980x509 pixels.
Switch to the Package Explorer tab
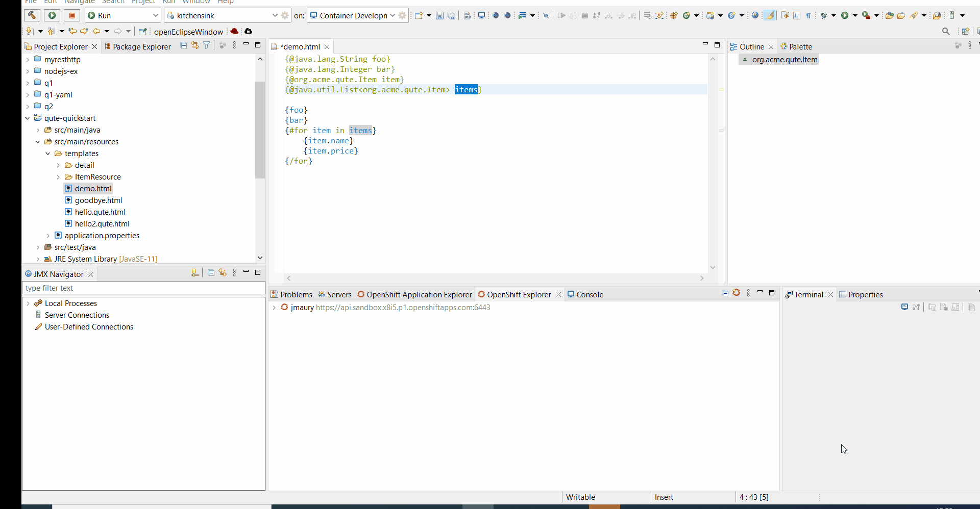pos(137,46)
